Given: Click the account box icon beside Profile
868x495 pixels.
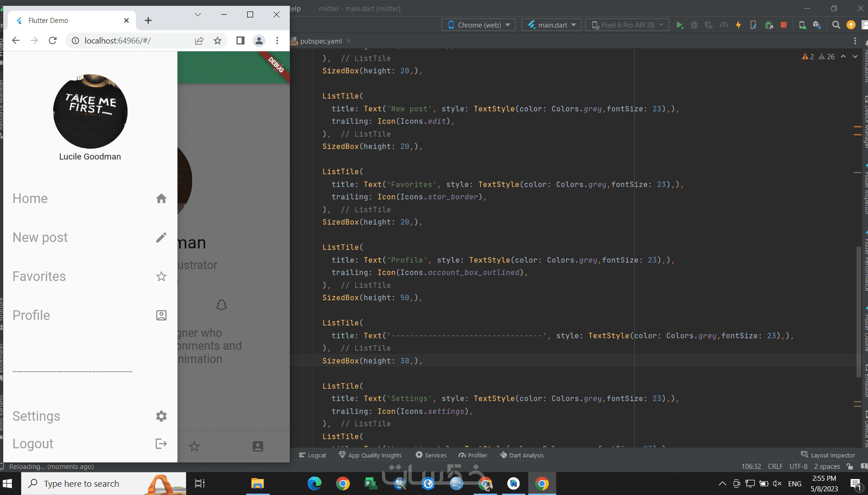Looking at the screenshot, I should point(161,315).
